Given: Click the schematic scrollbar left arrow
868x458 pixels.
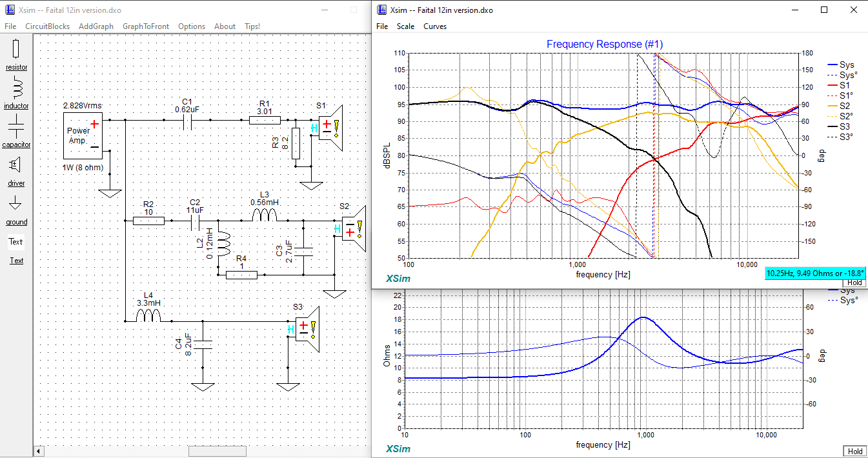Looking at the screenshot, I should point(39,451).
